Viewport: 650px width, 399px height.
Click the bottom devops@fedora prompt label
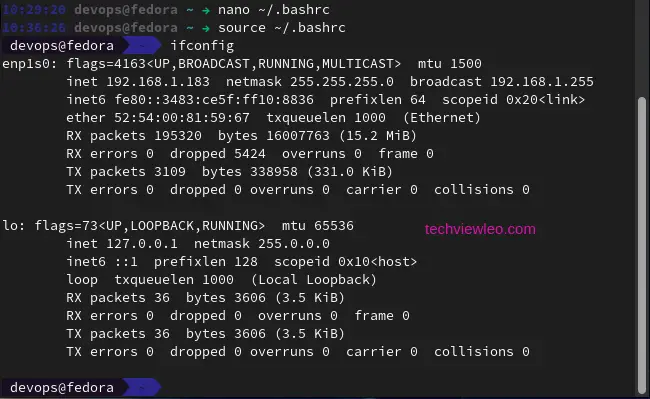click(62, 387)
